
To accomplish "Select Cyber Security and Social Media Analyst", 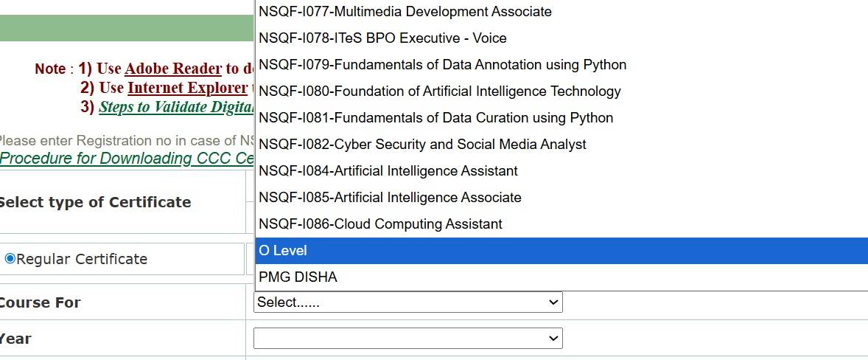I will coord(422,145).
